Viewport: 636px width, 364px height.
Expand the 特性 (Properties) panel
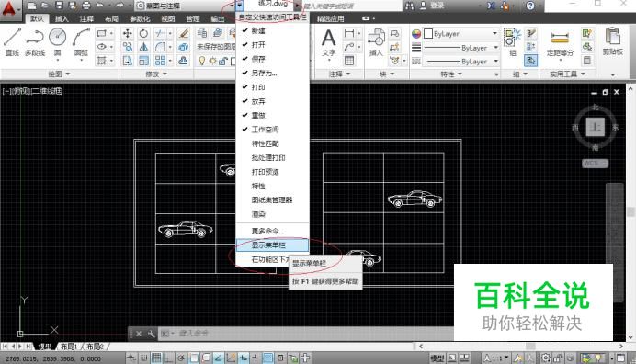[451, 74]
